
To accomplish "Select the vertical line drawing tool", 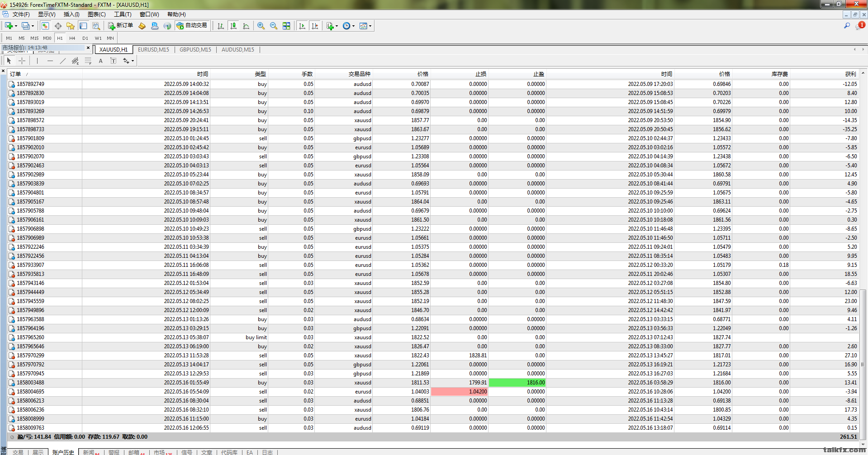I will tap(38, 61).
